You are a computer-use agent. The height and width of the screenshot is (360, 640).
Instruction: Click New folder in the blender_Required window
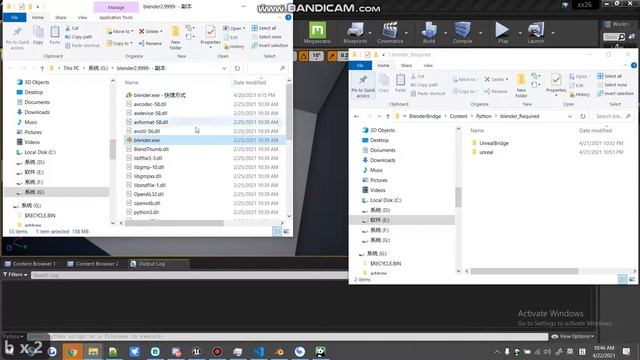coord(521,86)
